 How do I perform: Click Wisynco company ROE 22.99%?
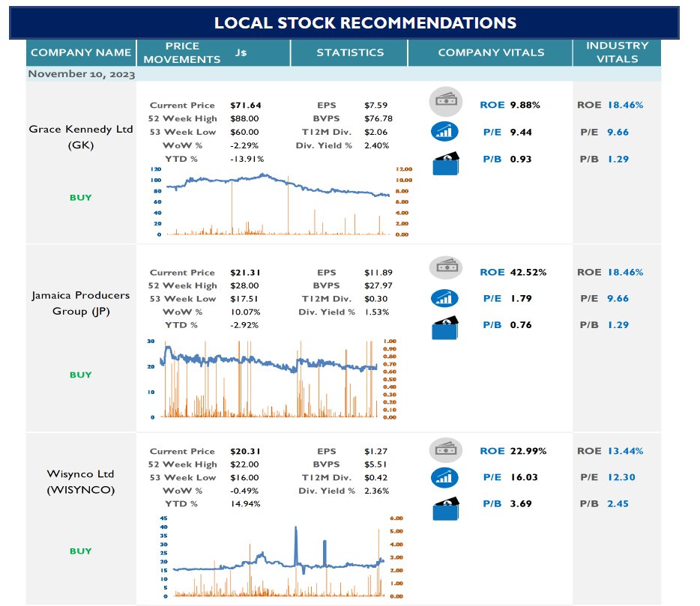point(528,451)
